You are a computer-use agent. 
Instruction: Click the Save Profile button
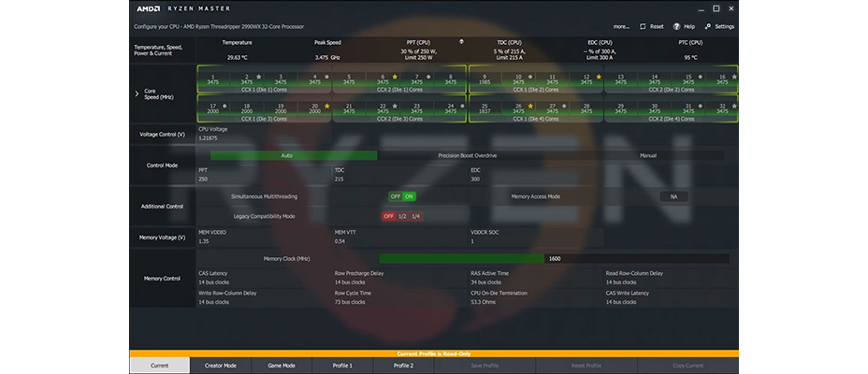coord(485,366)
